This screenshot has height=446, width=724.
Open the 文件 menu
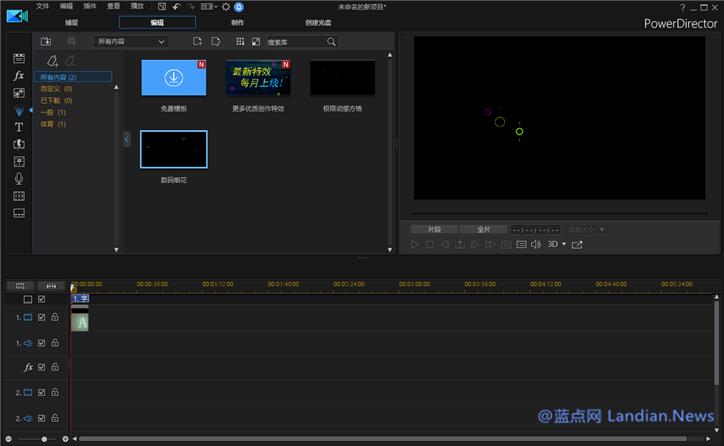42,7
